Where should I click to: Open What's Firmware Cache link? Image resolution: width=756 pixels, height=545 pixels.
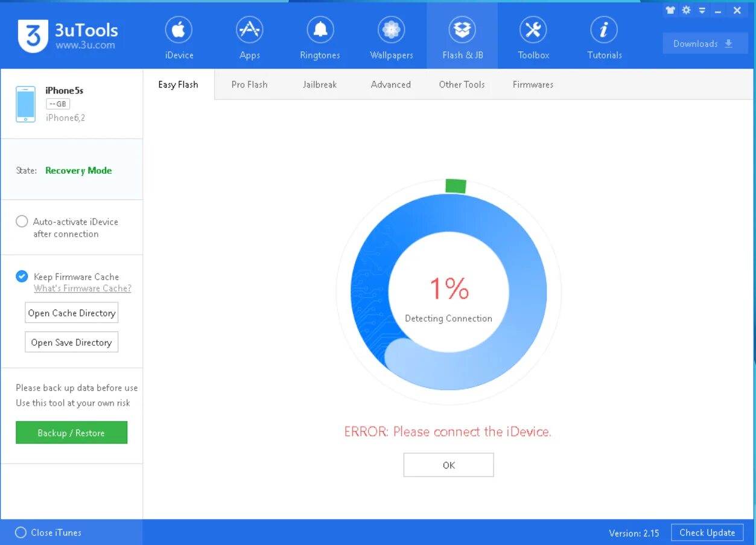[83, 288]
